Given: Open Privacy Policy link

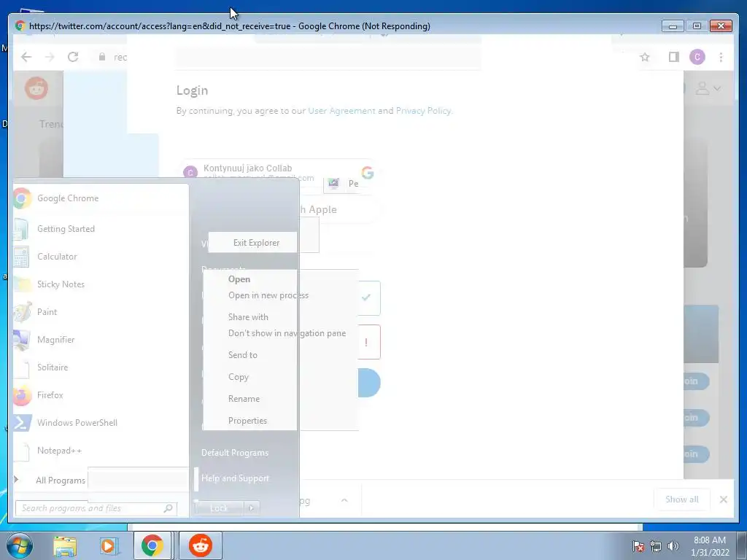Looking at the screenshot, I should (x=423, y=111).
